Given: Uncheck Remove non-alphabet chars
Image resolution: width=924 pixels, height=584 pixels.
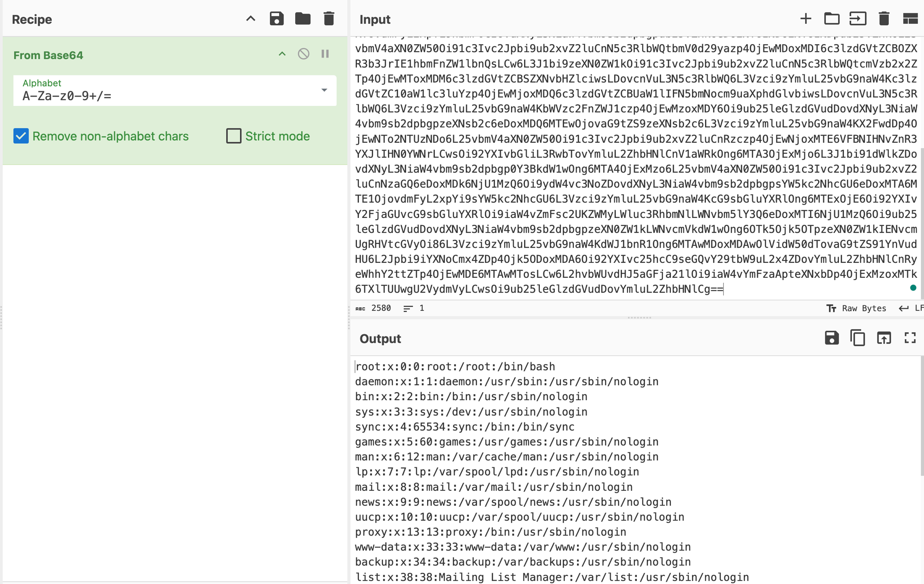Looking at the screenshot, I should (x=21, y=136).
